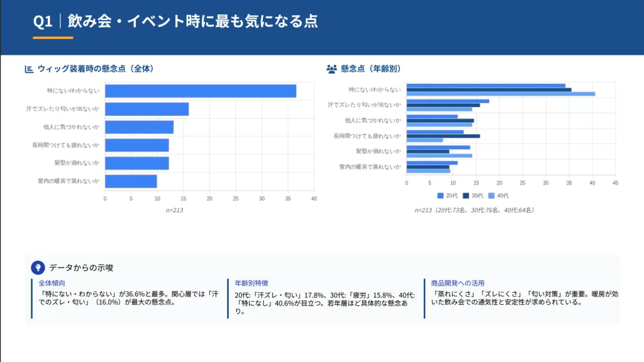This screenshot has width=644, height=362.
Task: Select the 年齢別特徴 heading
Action: (x=252, y=283)
